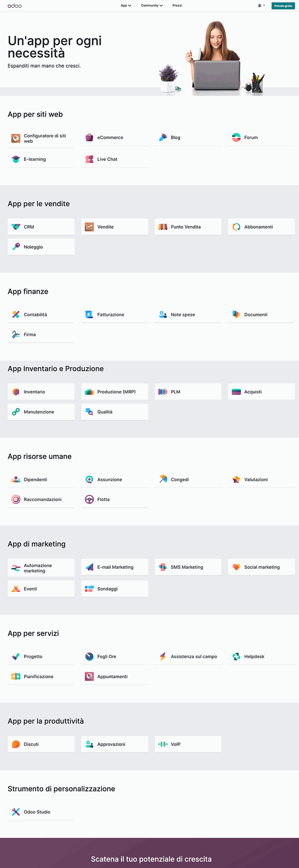Click the Firma signature icon
The height and width of the screenshot is (868, 299).
point(16,335)
